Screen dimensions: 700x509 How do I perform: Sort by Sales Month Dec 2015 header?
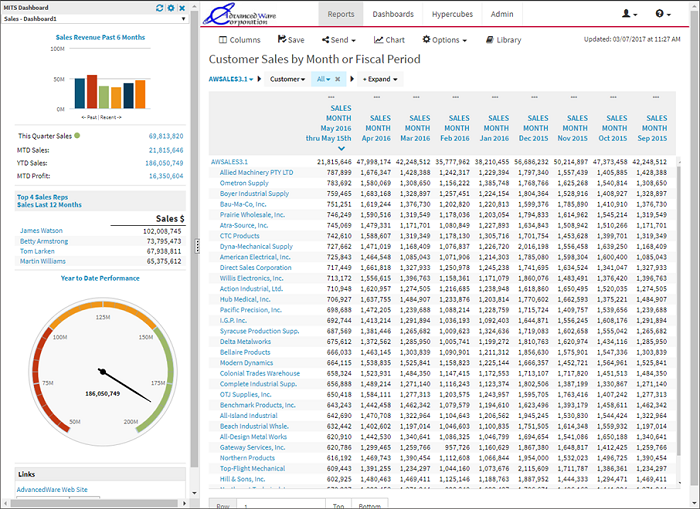click(x=535, y=128)
